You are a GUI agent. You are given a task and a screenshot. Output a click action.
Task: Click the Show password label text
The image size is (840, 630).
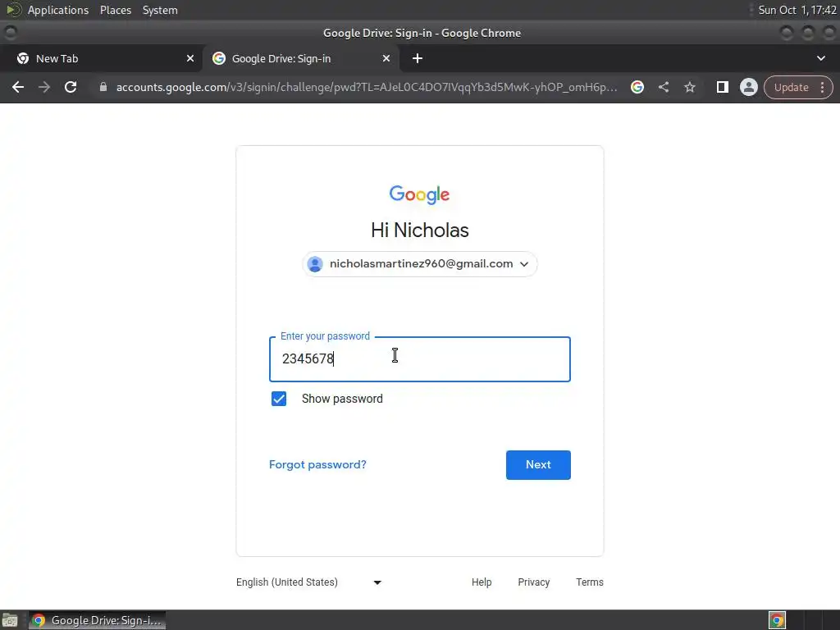tap(342, 399)
